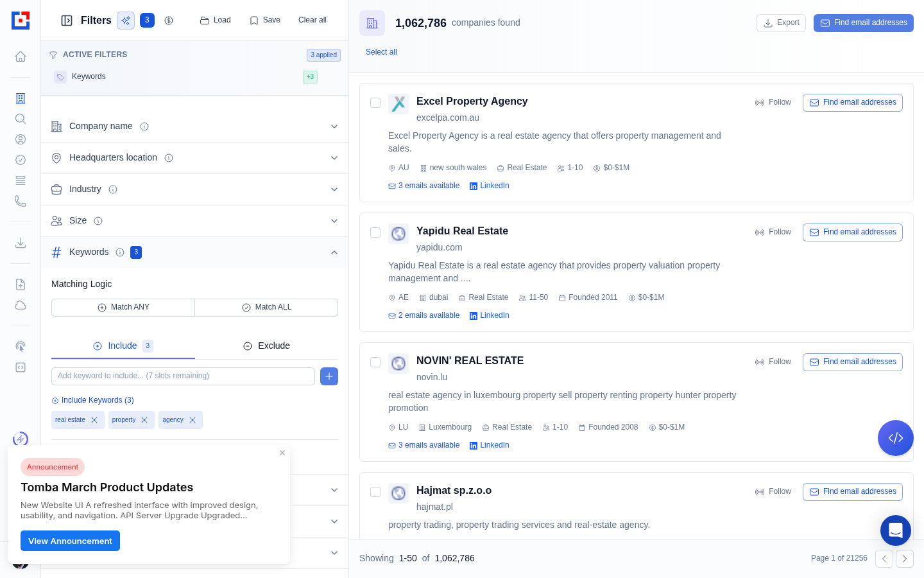The image size is (924, 578).
Task: Switch matching logic to Match ANY
Action: [123, 308]
